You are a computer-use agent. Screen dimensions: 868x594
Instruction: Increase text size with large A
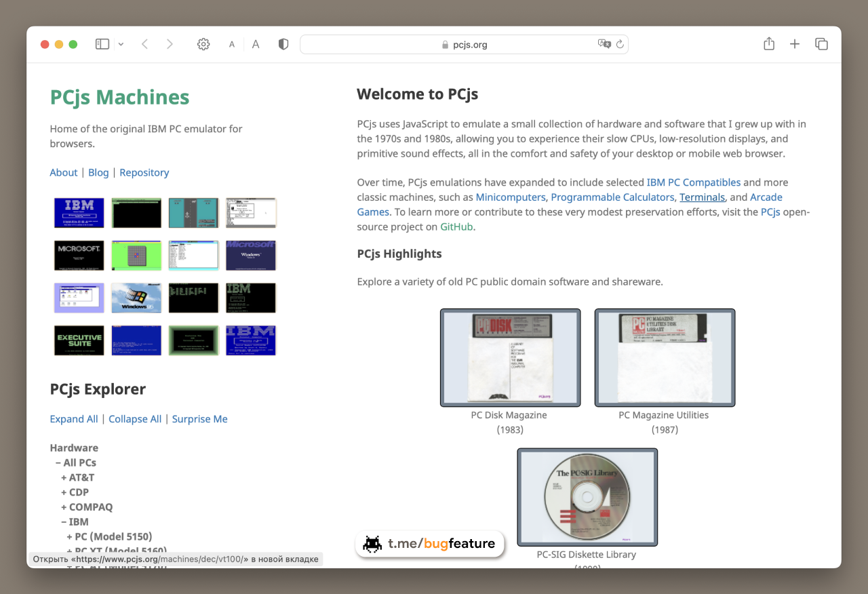pos(256,44)
